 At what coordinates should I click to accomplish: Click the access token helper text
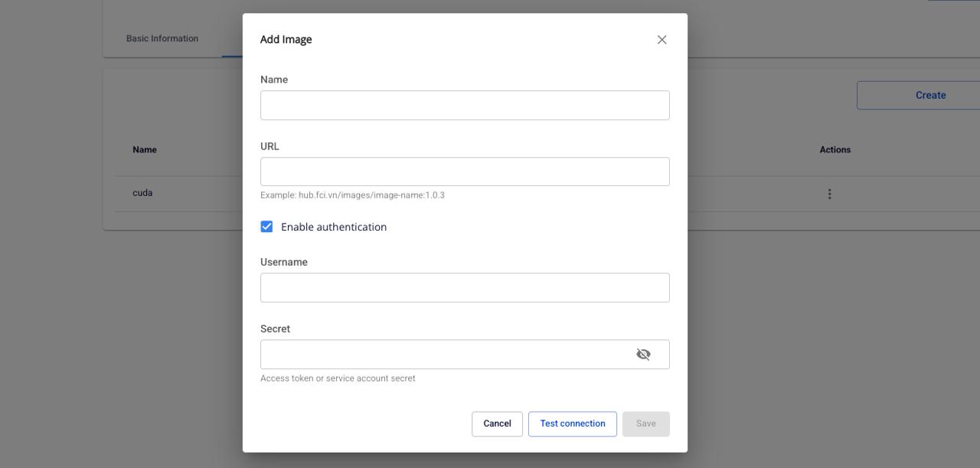[338, 378]
